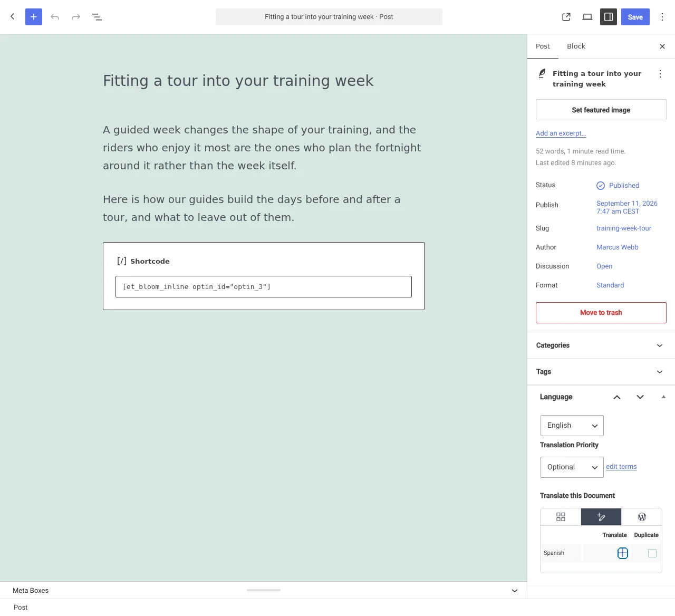Image resolution: width=675 pixels, height=616 pixels.
Task: Toggle the settings sidebar icon
Action: [609, 17]
